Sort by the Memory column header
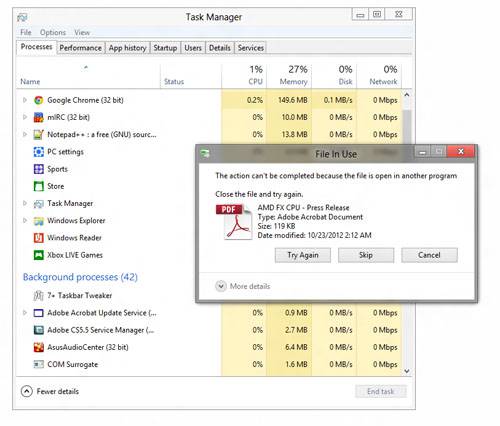Screen dimensions: 500x426 (289, 76)
